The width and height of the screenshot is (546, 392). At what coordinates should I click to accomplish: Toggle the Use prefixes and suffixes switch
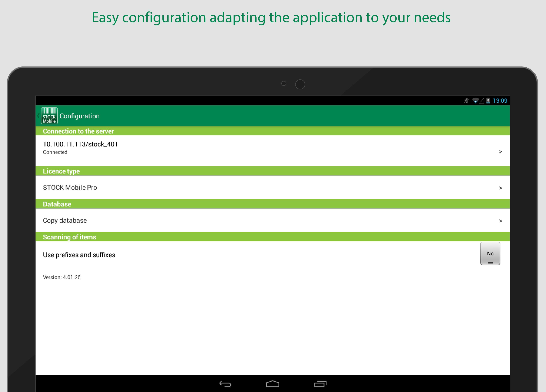(490, 253)
